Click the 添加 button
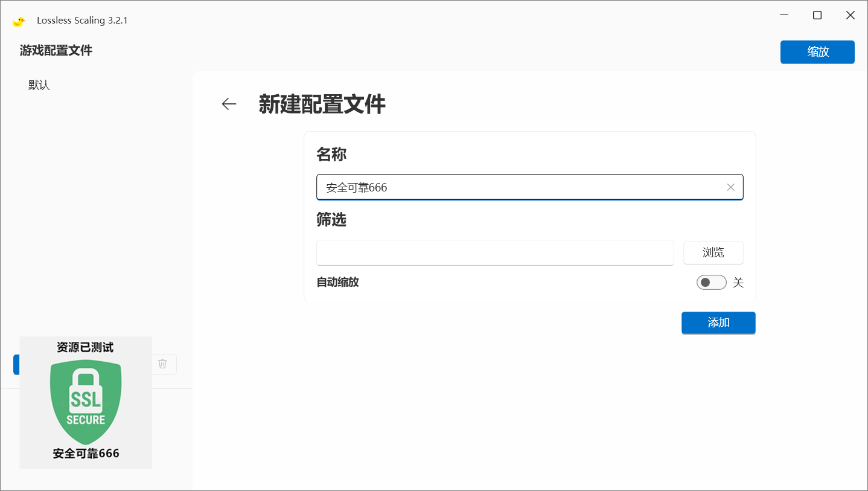868x491 pixels. [718, 323]
